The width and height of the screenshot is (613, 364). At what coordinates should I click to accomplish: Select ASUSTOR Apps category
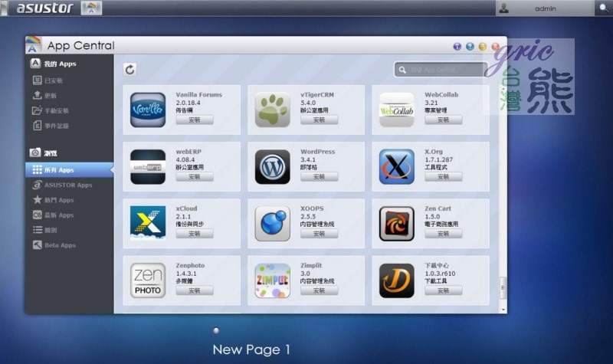[x=69, y=185]
